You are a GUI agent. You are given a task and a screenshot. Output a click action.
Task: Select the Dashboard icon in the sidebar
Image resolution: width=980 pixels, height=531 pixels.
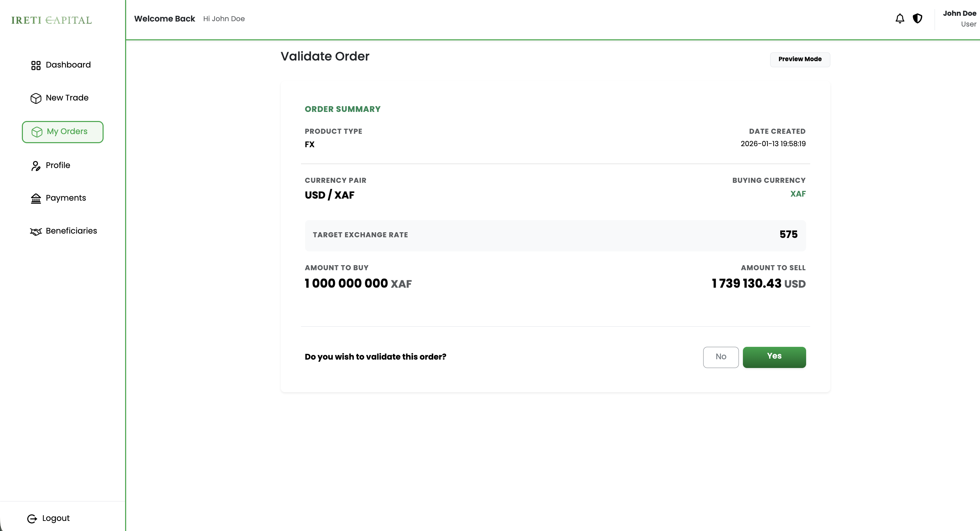tap(36, 65)
